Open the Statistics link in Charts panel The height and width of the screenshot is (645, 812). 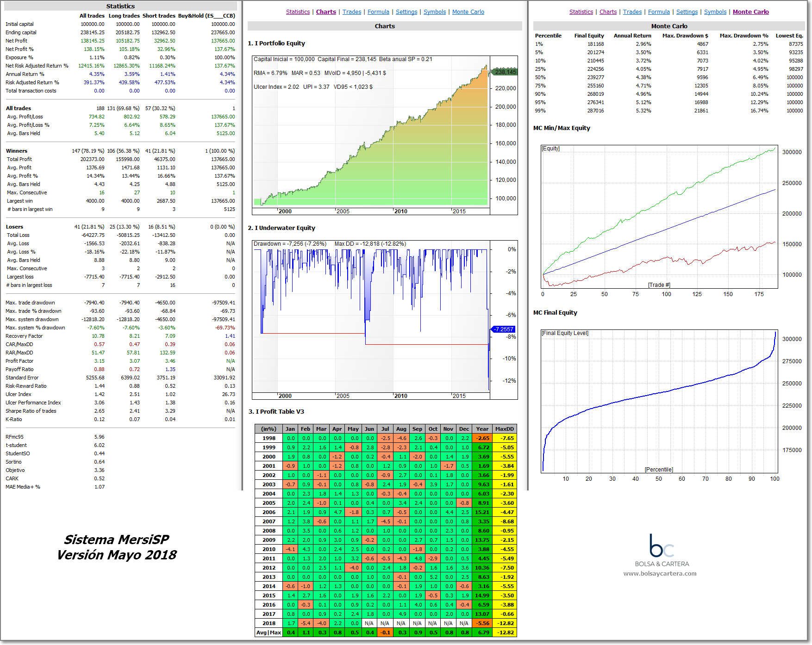298,12
